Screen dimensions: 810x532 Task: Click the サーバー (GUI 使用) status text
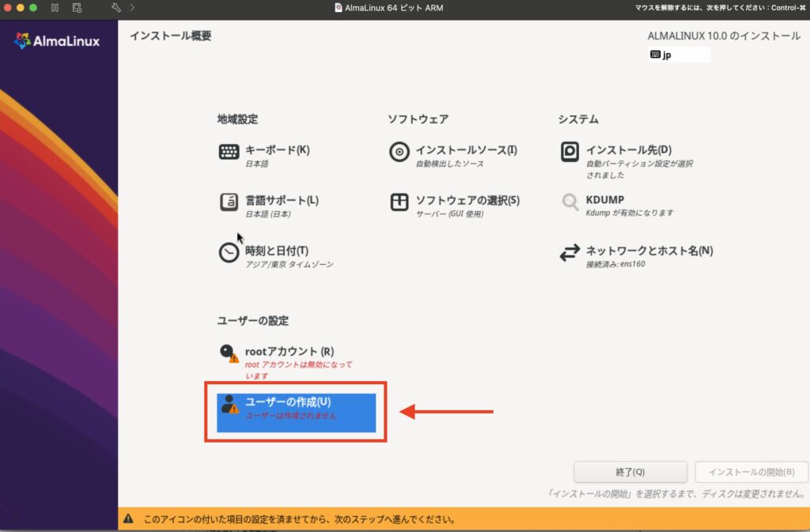tap(449, 213)
